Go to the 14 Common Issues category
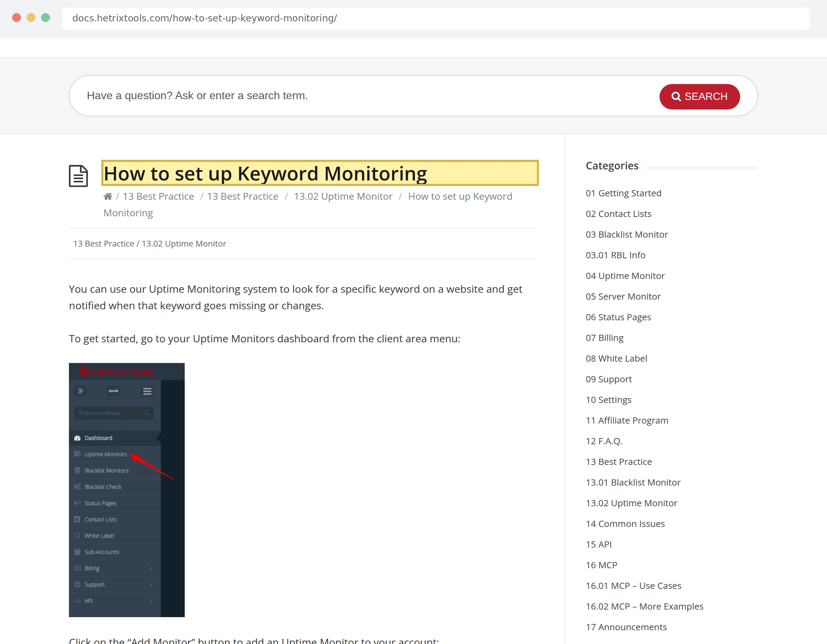Screen dimensions: 827x644 click(x=625, y=524)
